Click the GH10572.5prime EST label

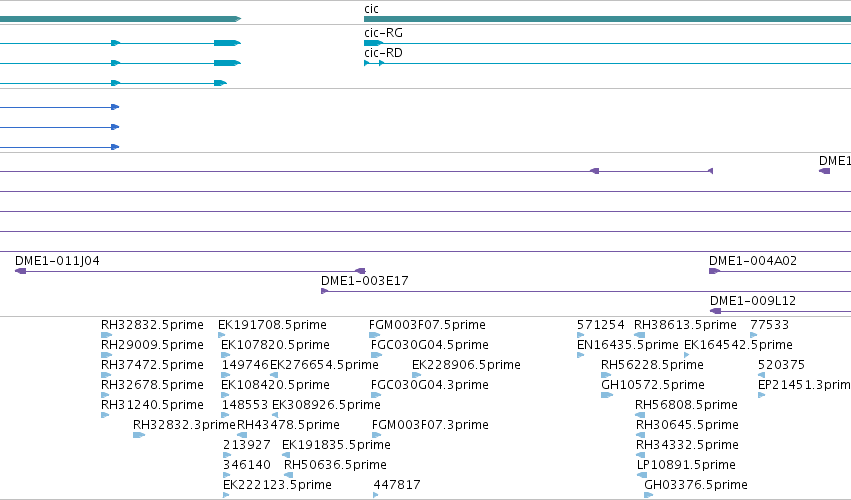tap(652, 385)
